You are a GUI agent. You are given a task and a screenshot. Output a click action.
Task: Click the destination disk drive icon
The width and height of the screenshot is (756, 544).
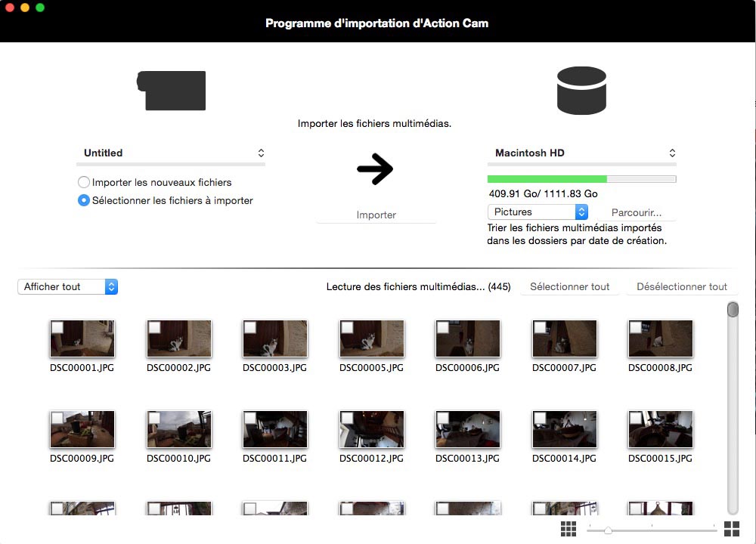coord(581,91)
